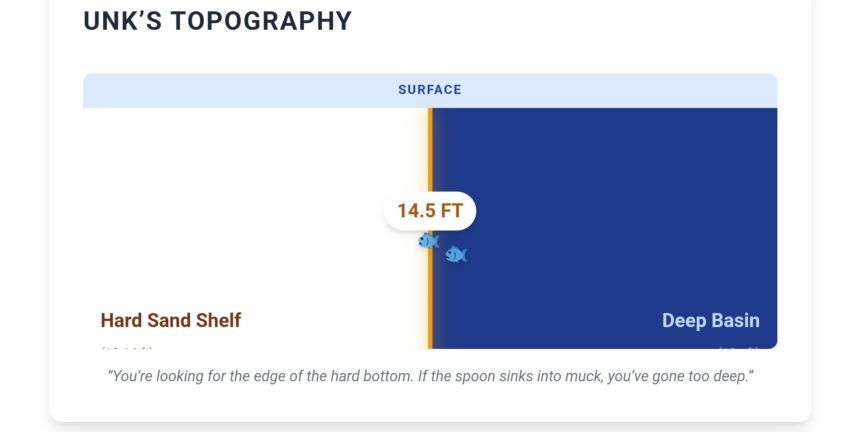This screenshot has height=432, width=860.
Task: Click the hard bottom quote text
Action: click(x=430, y=377)
